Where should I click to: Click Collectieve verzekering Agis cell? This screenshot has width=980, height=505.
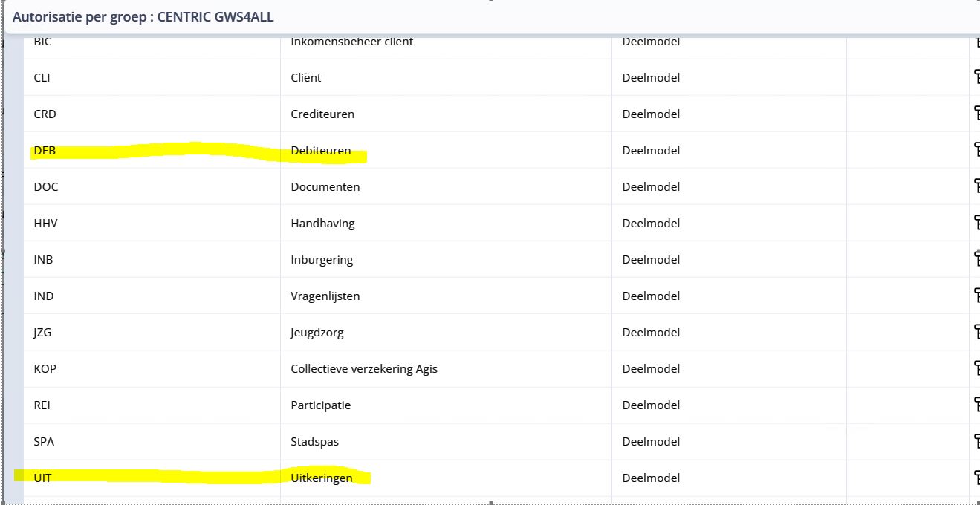pos(446,368)
